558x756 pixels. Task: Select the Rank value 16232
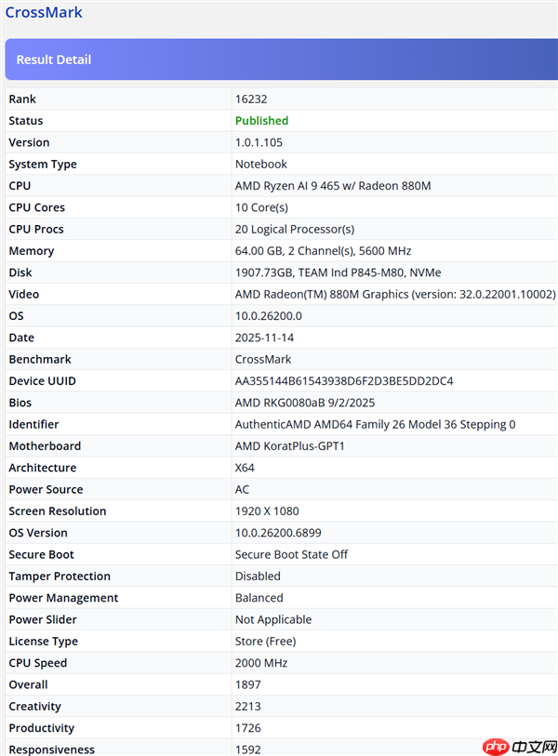click(x=251, y=99)
